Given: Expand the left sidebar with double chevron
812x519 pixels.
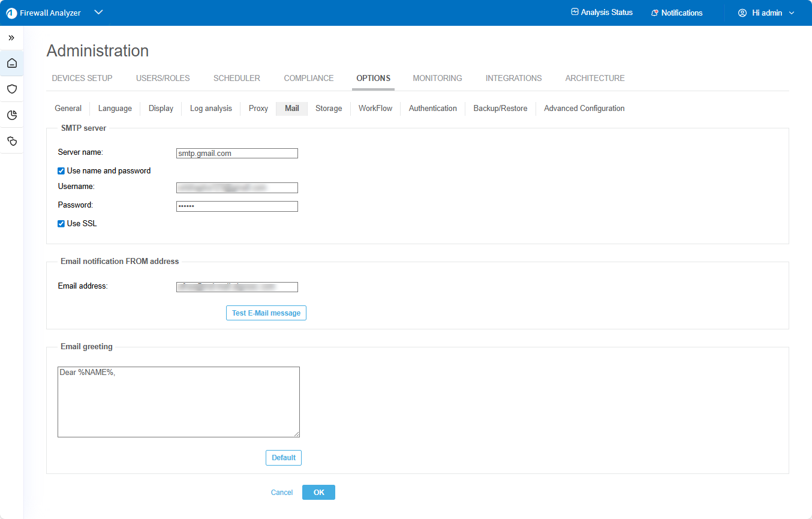Looking at the screenshot, I should [x=11, y=38].
